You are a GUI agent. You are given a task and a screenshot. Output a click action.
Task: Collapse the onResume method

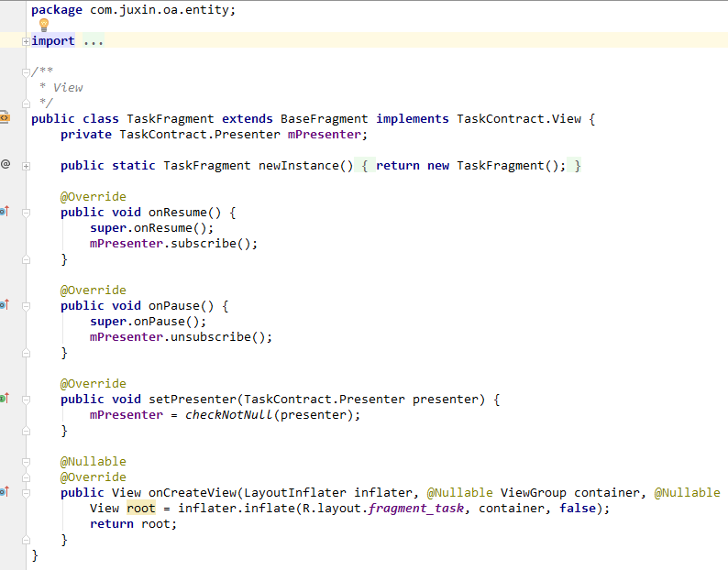(26, 213)
